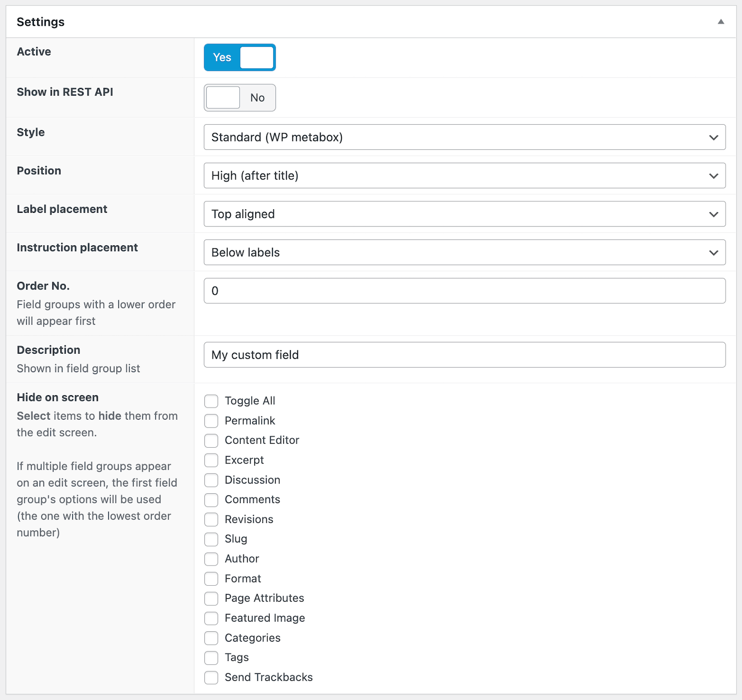Screen dimensions: 742x700
Task: Open the Label placement dropdown
Action: [464, 214]
